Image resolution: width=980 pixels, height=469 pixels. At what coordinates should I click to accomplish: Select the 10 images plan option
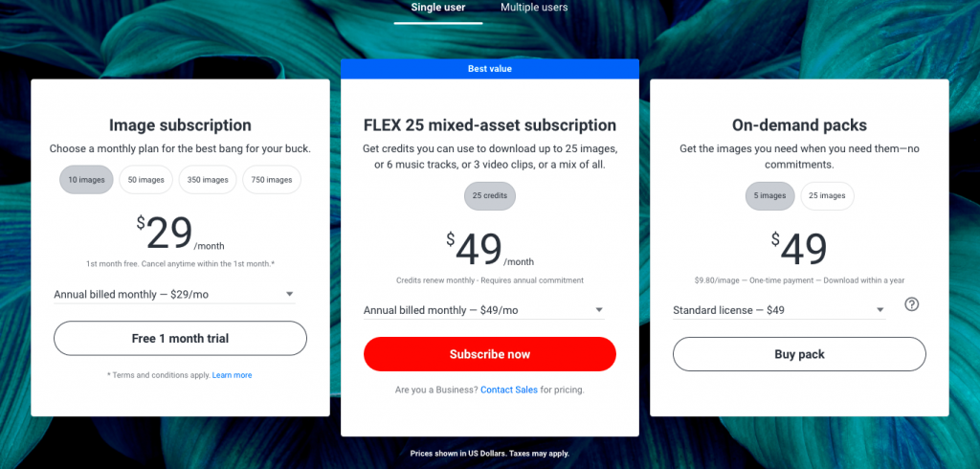click(86, 180)
